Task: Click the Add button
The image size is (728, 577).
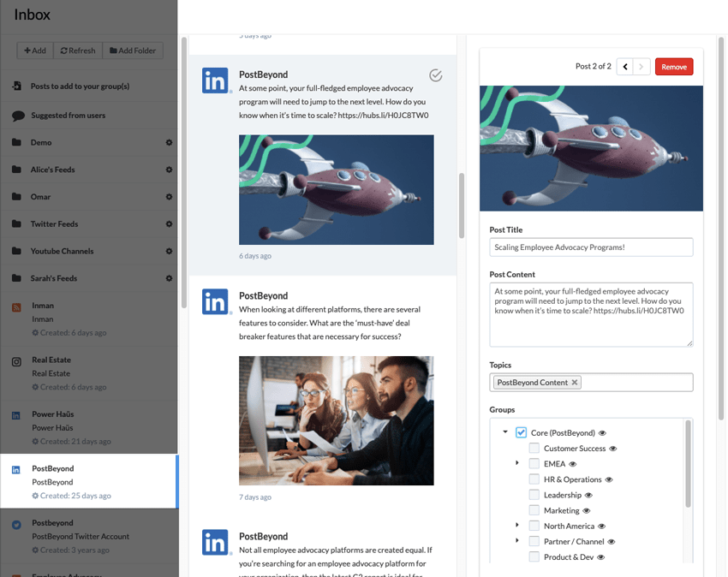Action: tap(35, 51)
